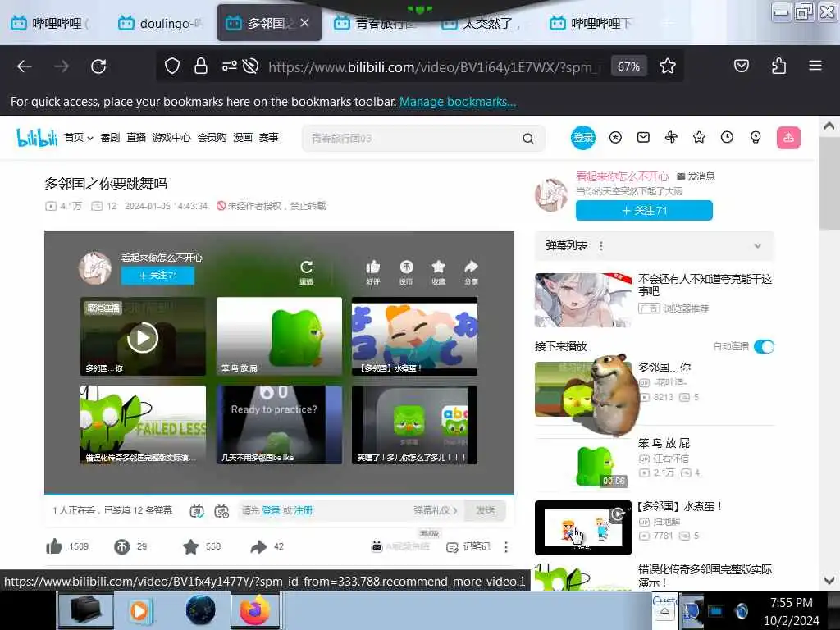Favorite the video with 558 stars
840x630 pixels.
click(190, 546)
